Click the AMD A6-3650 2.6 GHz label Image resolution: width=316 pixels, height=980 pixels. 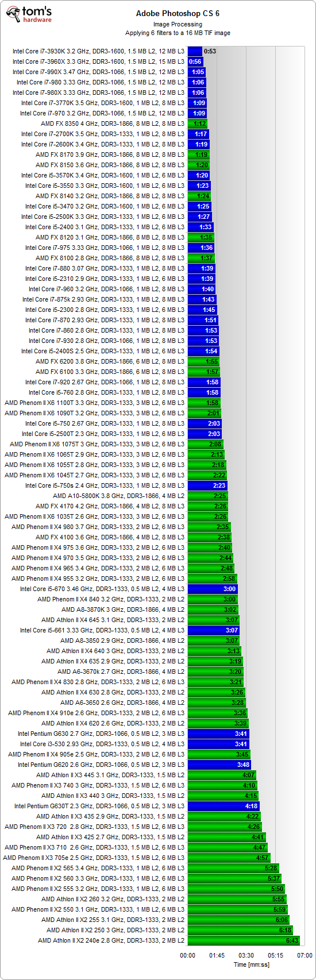(122, 703)
